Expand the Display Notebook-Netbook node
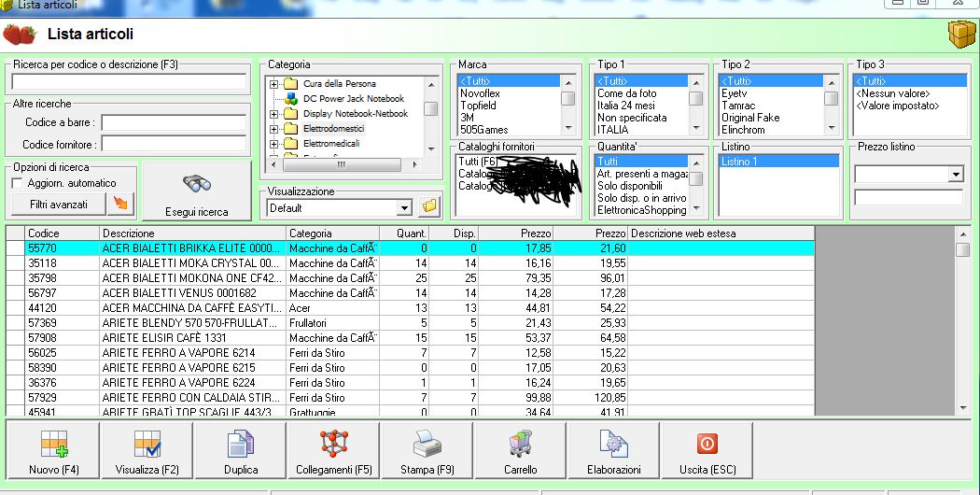The image size is (980, 495). 273,114
